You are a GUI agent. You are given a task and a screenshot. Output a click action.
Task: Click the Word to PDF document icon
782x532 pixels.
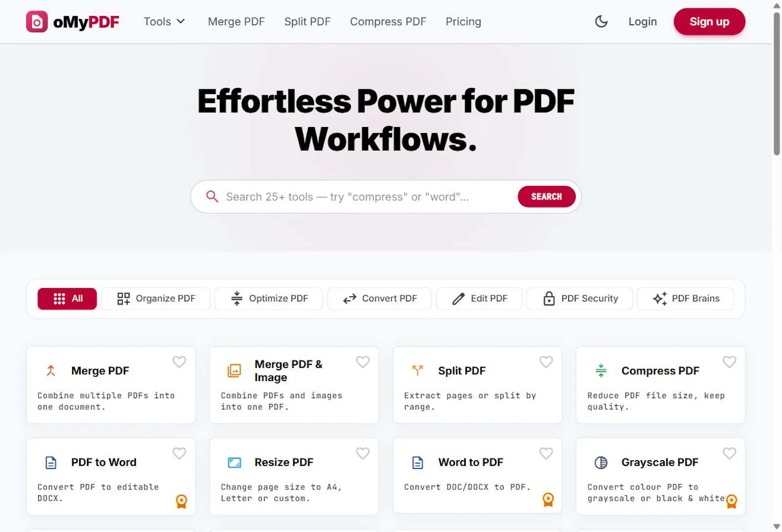click(x=417, y=462)
